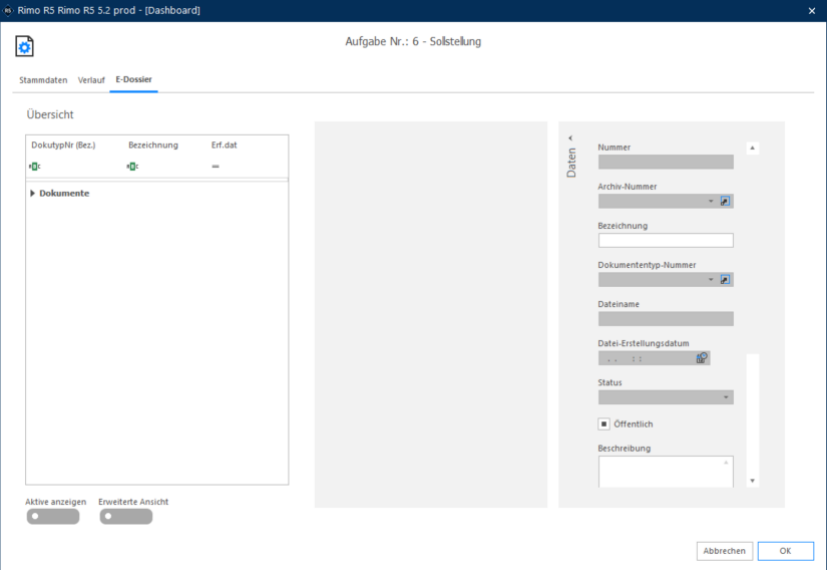Click filter icon under Erf.dat column

point(215,167)
